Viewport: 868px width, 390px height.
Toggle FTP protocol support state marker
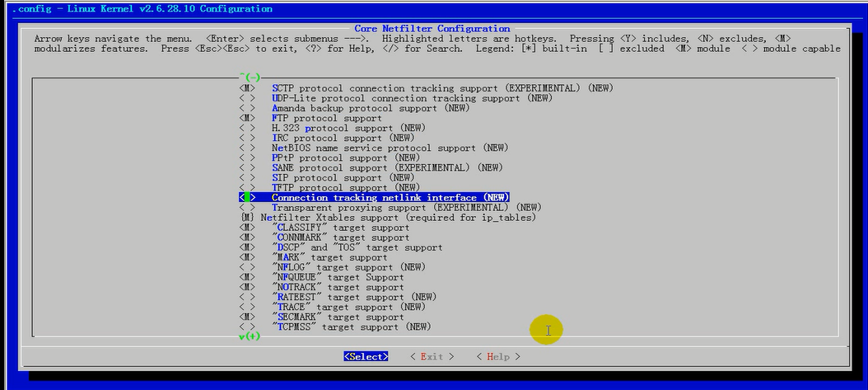point(247,118)
